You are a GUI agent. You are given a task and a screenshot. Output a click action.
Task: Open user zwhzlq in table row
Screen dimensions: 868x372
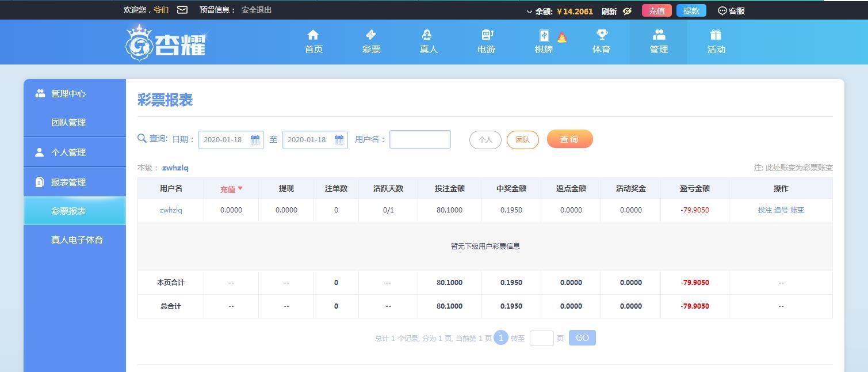pos(171,210)
